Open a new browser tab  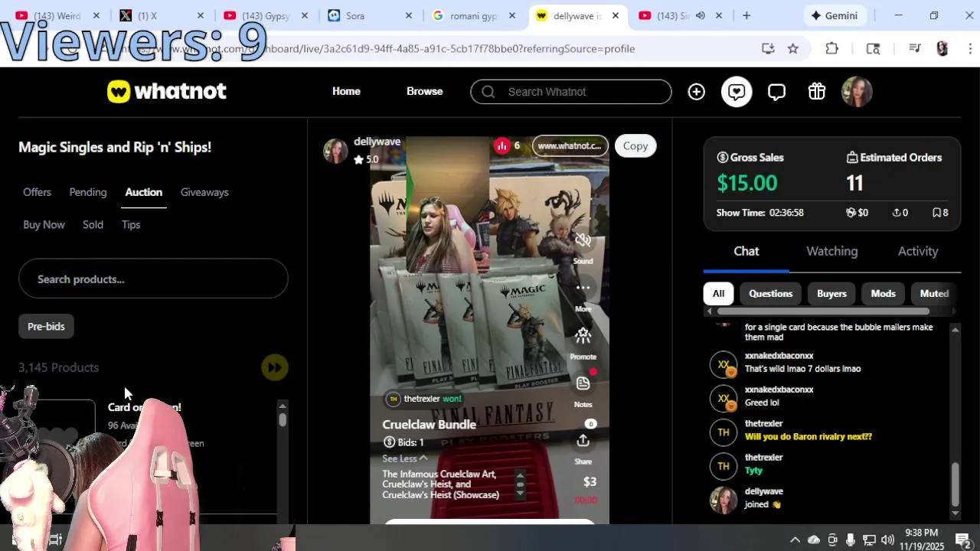[746, 15]
